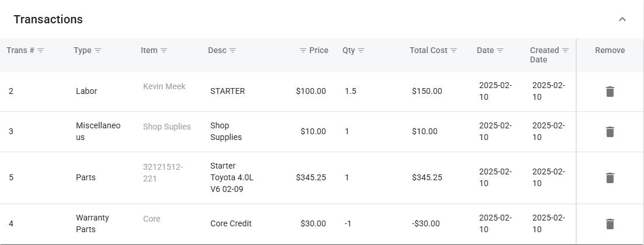The image size is (644, 245).
Task: Open the 32121512-221 part item
Action: click(x=163, y=173)
